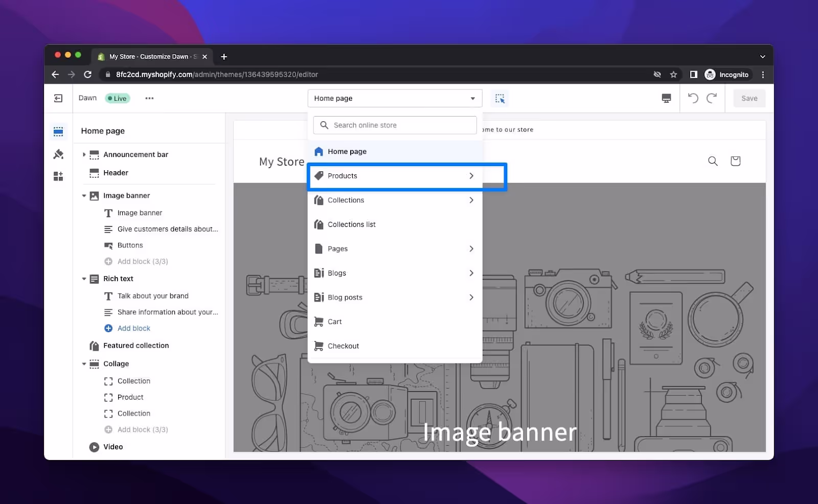
Task: Click the cart bag icon in preview
Action: (735, 161)
